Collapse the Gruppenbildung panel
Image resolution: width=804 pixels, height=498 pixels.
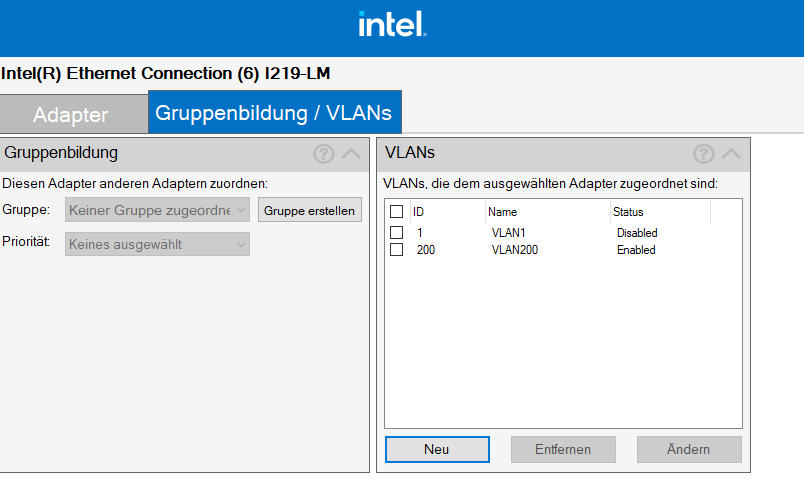pos(351,153)
